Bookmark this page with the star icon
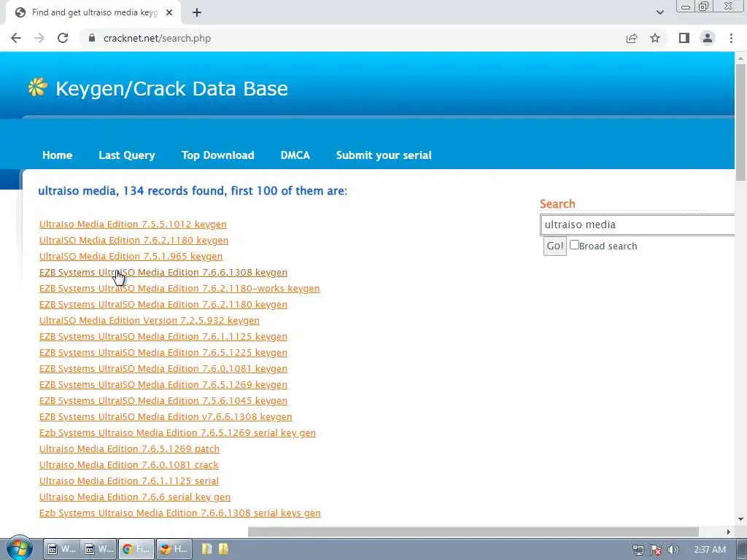Viewport: 747px width, 560px height. (x=655, y=38)
